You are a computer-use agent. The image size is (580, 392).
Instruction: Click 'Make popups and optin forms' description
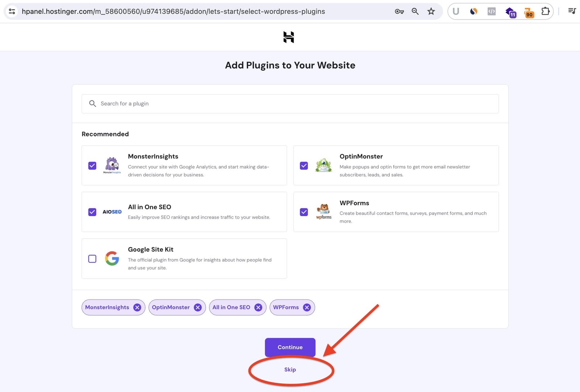click(x=405, y=171)
